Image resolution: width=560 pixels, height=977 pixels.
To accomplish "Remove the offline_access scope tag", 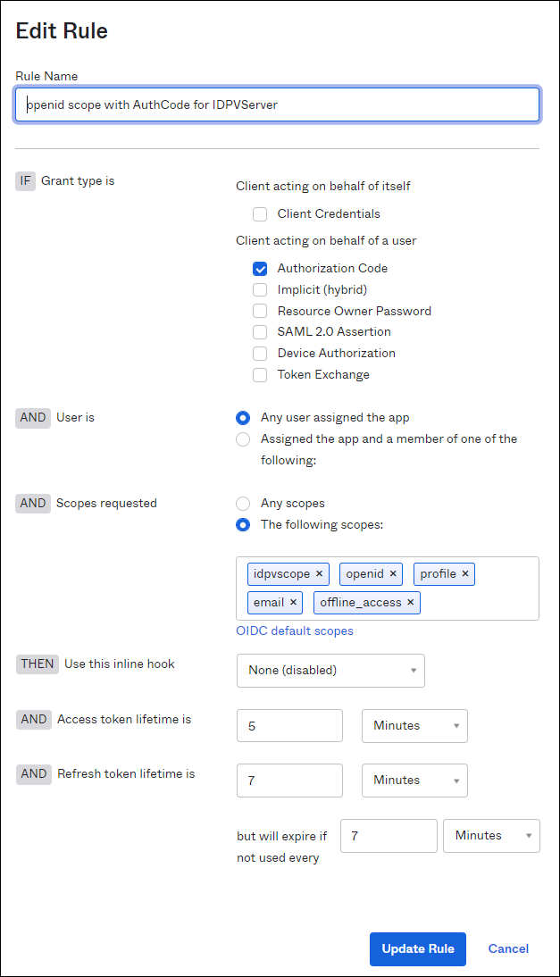I will pos(411,603).
